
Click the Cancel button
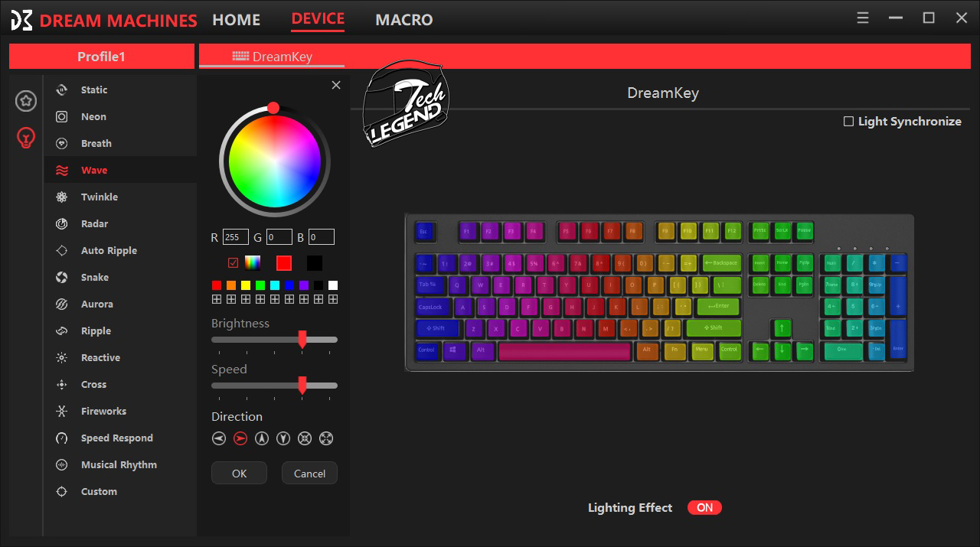[x=309, y=473]
